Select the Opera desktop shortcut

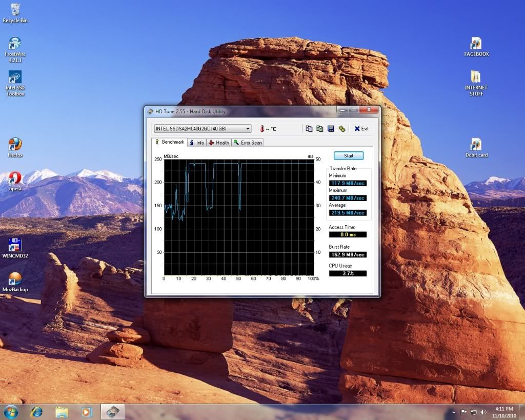15,181
